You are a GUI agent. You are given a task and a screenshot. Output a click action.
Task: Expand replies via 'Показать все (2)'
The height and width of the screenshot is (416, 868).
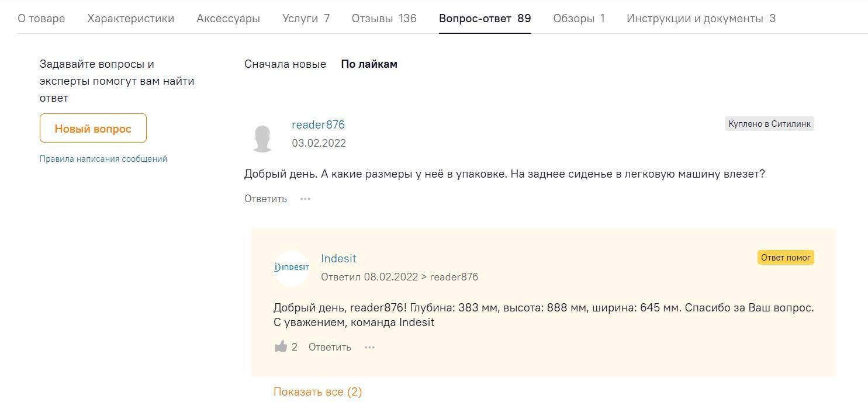click(318, 392)
